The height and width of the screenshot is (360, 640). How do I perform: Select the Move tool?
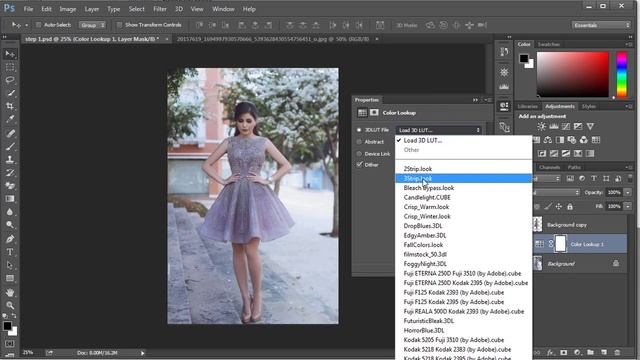(10, 54)
